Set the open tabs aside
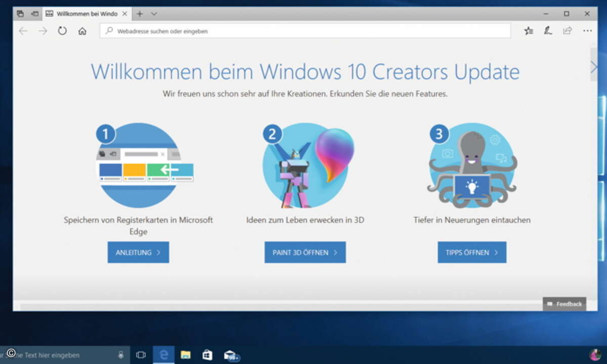This screenshot has width=607, height=364. click(x=34, y=14)
